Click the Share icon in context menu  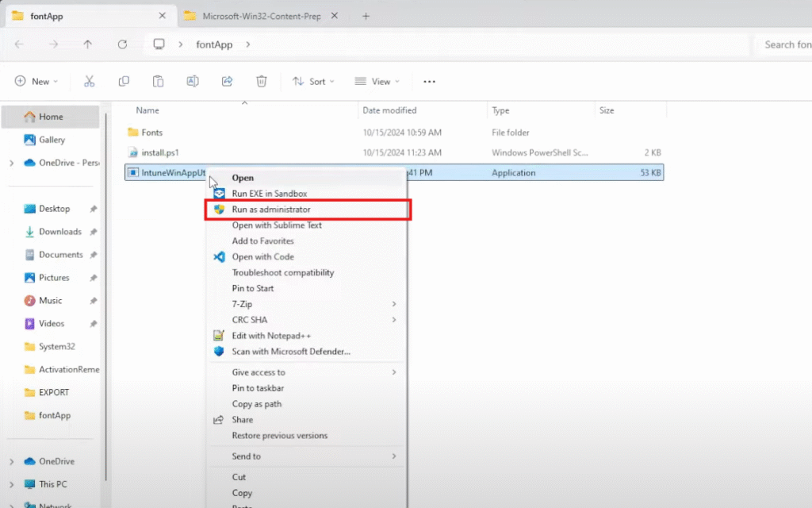click(x=219, y=420)
